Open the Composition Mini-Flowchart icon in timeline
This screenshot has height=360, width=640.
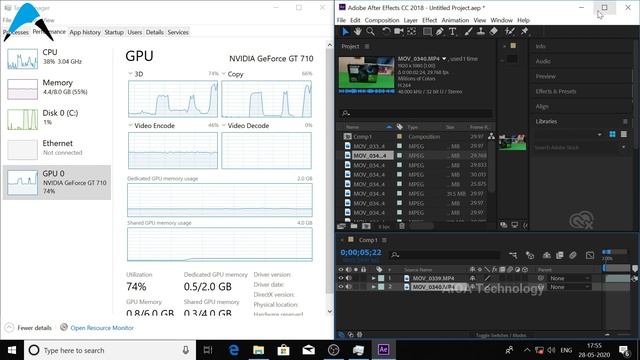513,255
